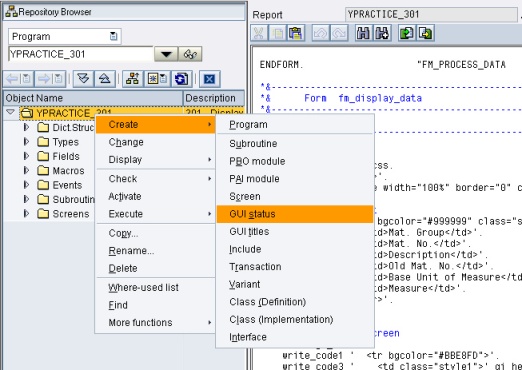
Task: Select Interface in the Create submenu
Action: (x=295, y=337)
